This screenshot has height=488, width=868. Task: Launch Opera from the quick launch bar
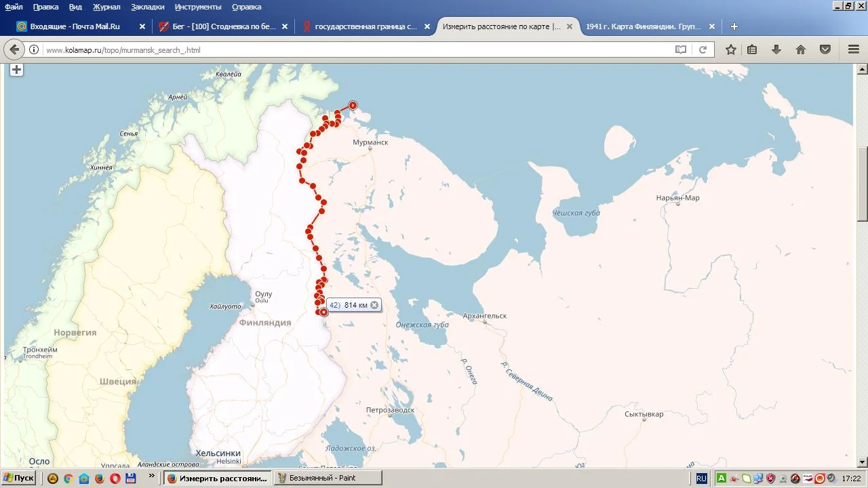(x=115, y=479)
